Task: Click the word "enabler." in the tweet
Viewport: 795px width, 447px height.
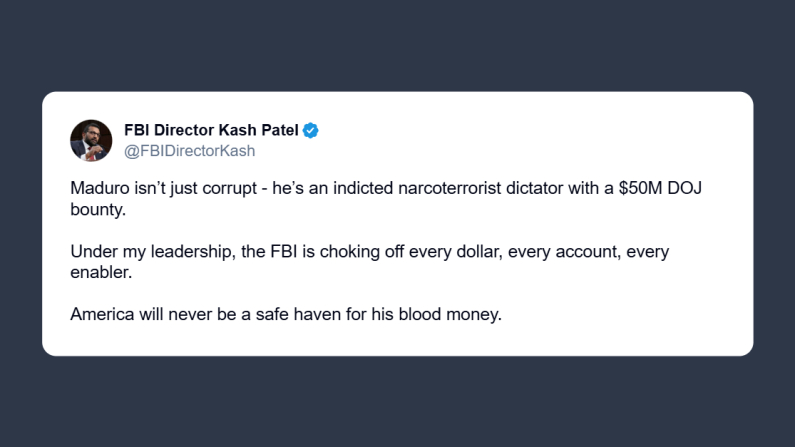Action: pyautogui.click(x=101, y=271)
